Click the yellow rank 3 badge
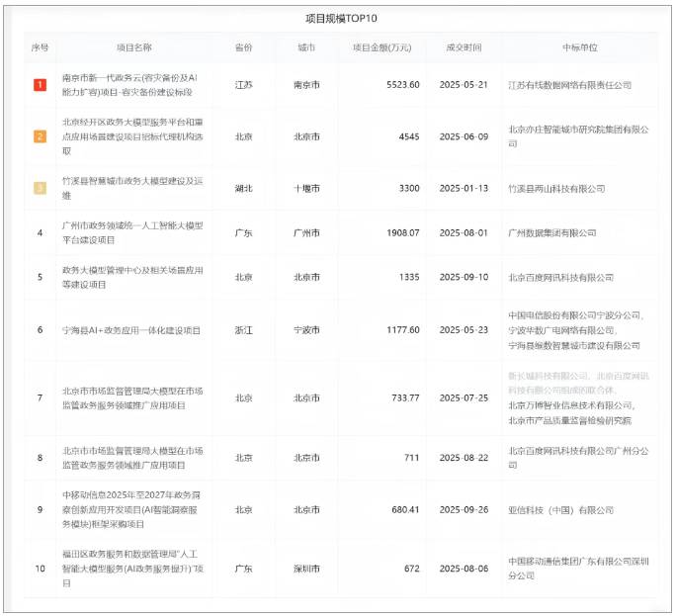Image resolution: width=676 pixels, height=616 pixels. [41, 188]
